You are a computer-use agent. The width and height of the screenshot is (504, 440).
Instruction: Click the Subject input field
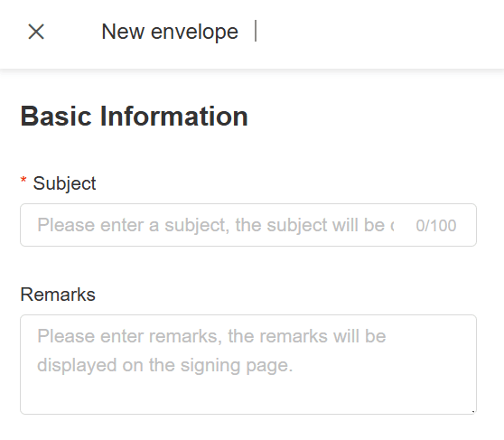[248, 225]
